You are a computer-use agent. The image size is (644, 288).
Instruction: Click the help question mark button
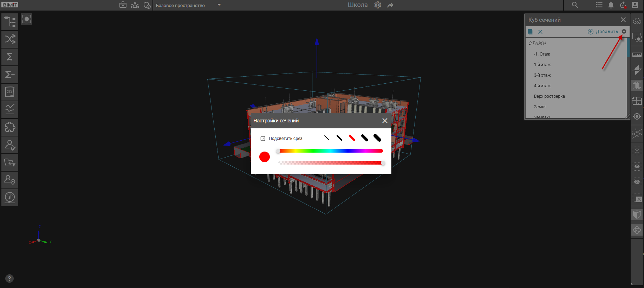point(9,279)
